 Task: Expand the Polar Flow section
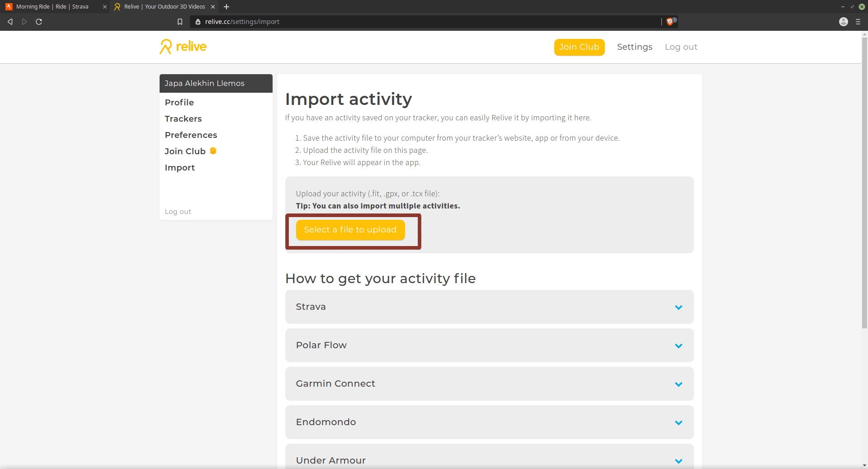pyautogui.click(x=678, y=346)
